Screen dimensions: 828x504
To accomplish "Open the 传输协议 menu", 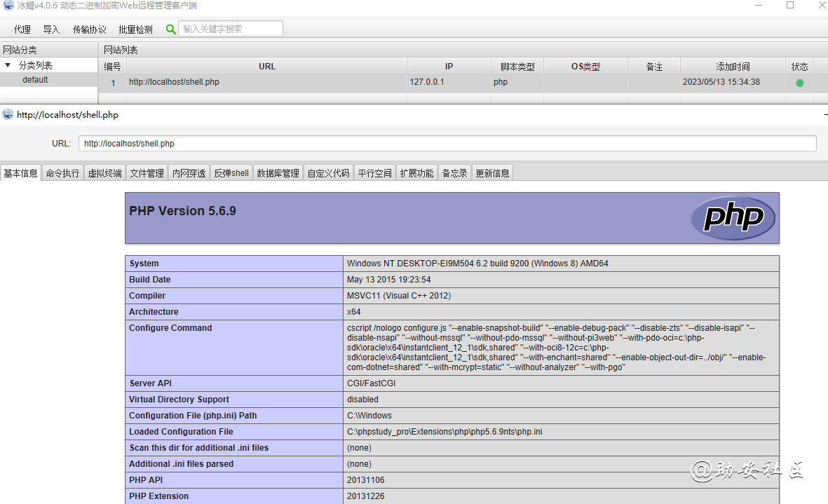I will pyautogui.click(x=89, y=29).
